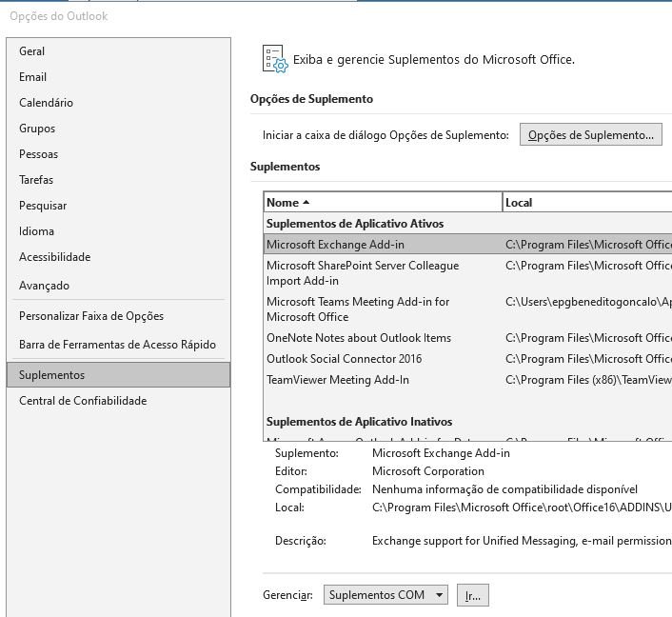Go to Acessibilidade options
672x617 pixels.
pyautogui.click(x=118, y=257)
